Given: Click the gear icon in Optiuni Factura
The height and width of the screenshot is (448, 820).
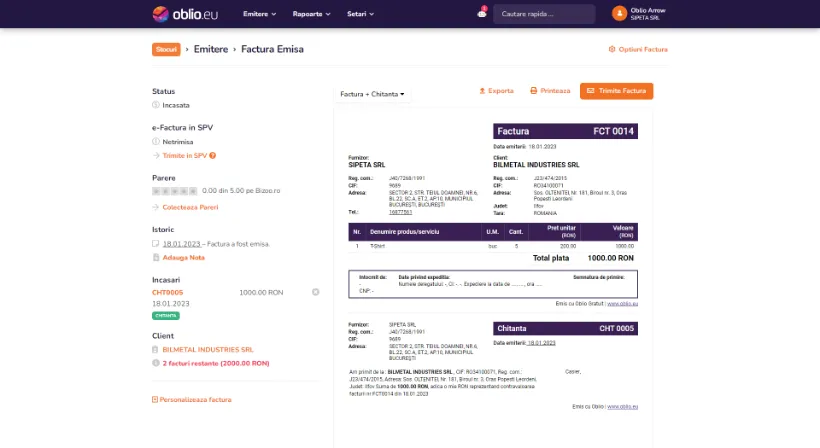Looking at the screenshot, I should click(612, 49).
